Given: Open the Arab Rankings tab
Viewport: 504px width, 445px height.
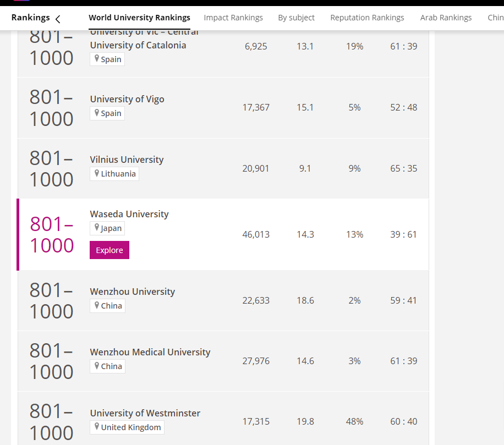Looking at the screenshot, I should tap(446, 18).
